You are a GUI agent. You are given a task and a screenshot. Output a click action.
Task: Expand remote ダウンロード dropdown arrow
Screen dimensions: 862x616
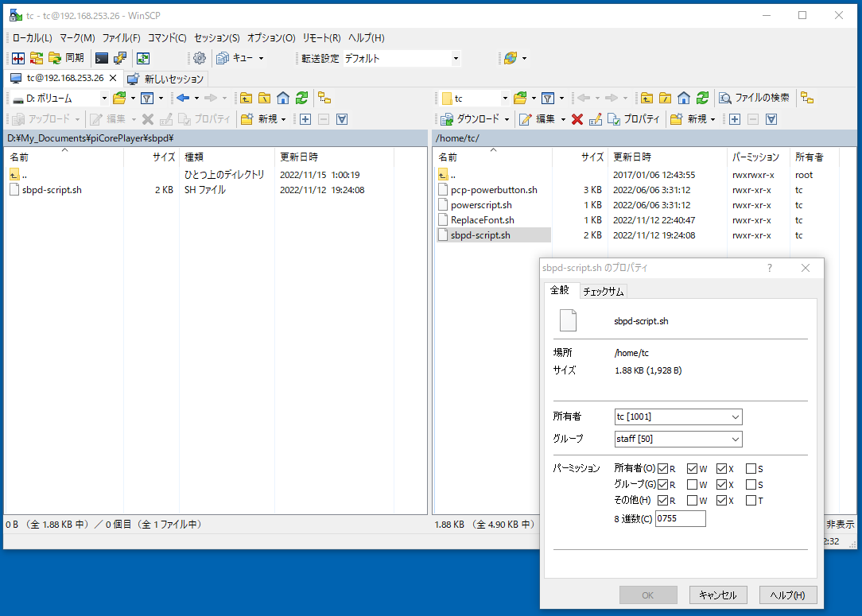tap(507, 119)
